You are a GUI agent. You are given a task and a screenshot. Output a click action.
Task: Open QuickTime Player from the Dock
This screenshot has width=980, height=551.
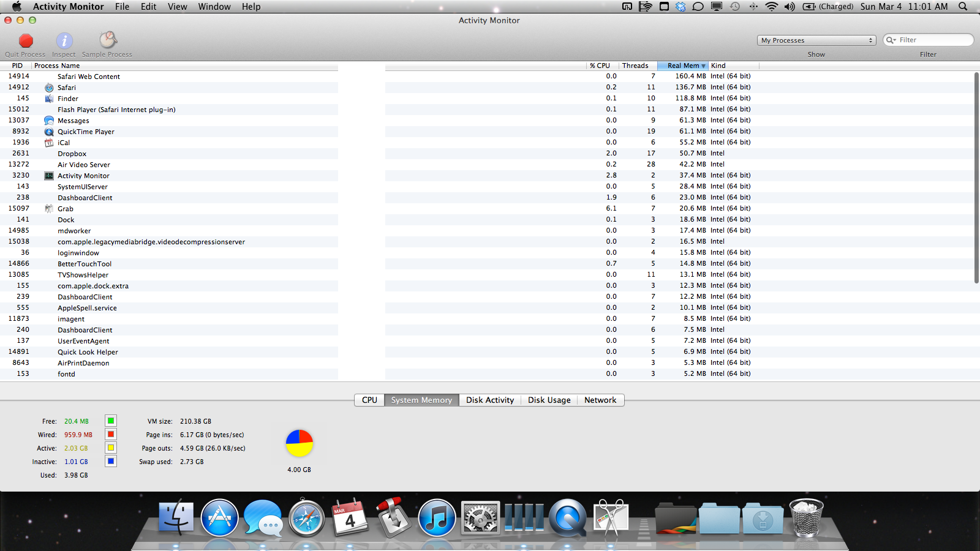[568, 518]
